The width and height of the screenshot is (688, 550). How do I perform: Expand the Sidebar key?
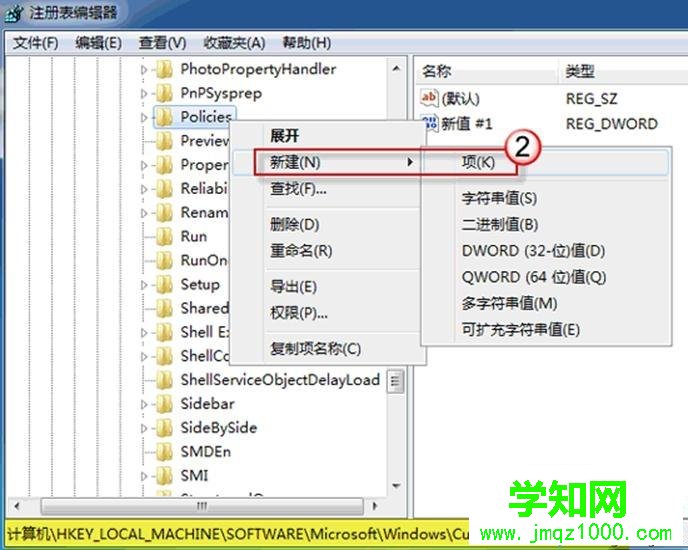click(144, 404)
